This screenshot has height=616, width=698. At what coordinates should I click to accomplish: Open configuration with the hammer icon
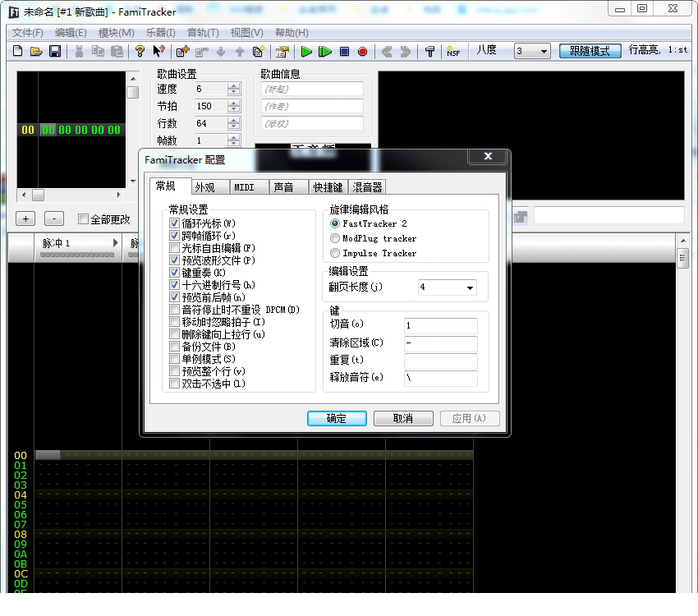pos(429,52)
